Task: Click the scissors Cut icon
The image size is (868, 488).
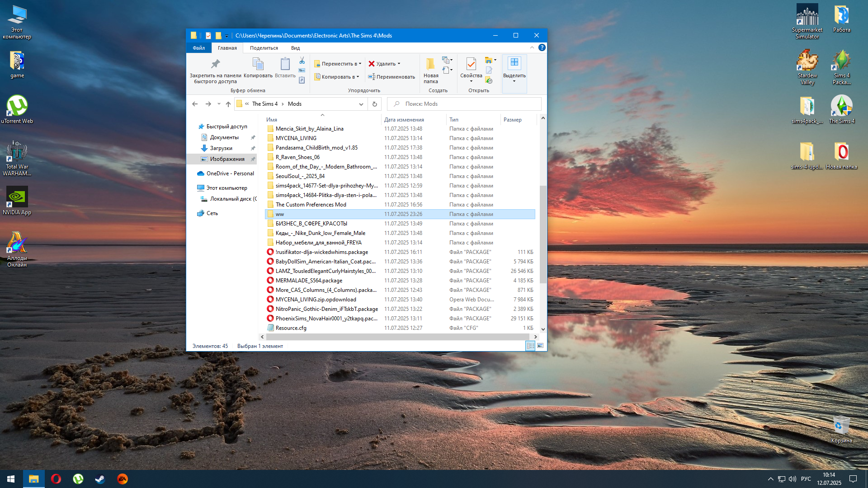Action: click(302, 61)
